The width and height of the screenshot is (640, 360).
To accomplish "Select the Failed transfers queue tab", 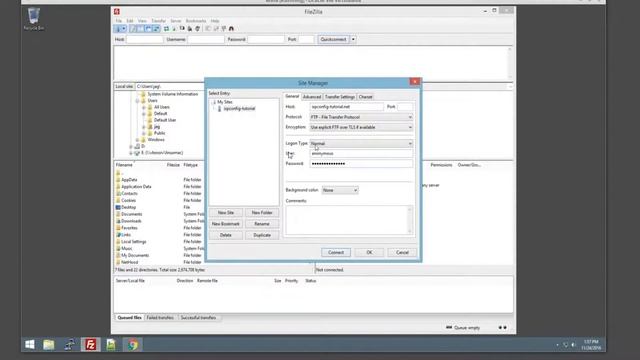I will [160, 318].
